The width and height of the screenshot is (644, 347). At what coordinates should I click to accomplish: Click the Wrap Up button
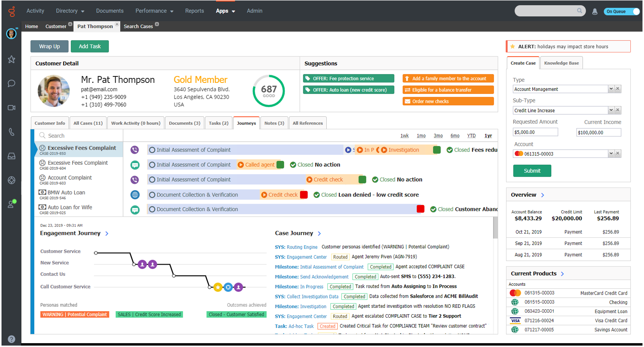49,46
